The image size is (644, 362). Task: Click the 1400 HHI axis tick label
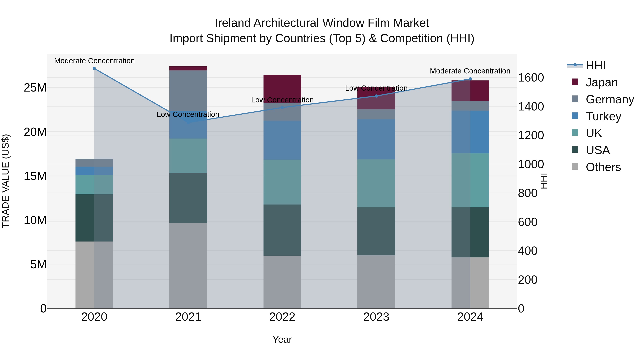coord(531,107)
